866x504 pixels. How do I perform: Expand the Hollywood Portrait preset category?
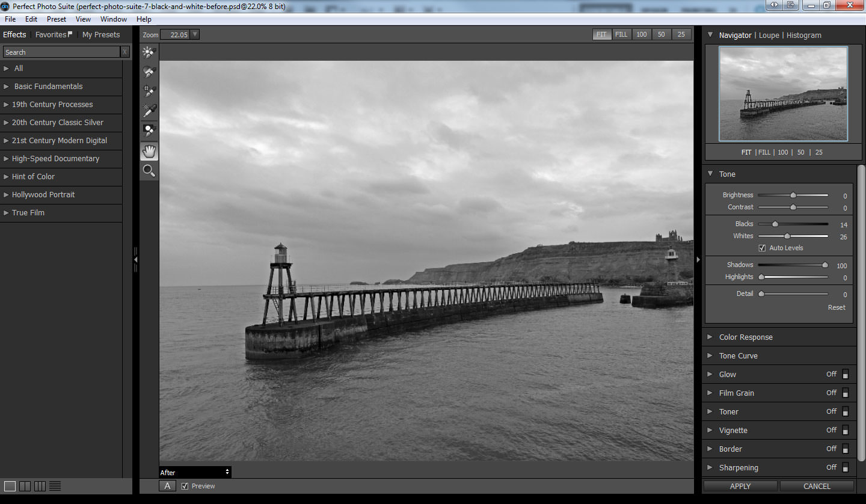[43, 195]
